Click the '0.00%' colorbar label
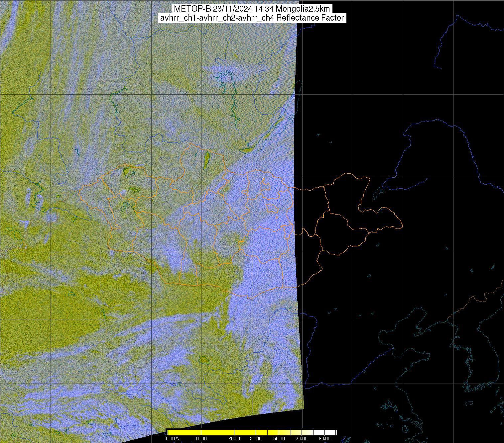 [x=172, y=438]
